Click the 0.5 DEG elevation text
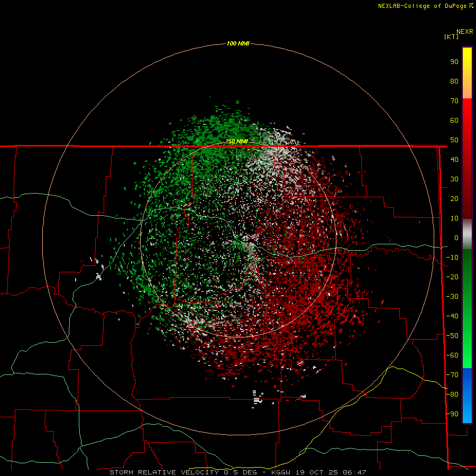 pyautogui.click(x=241, y=472)
